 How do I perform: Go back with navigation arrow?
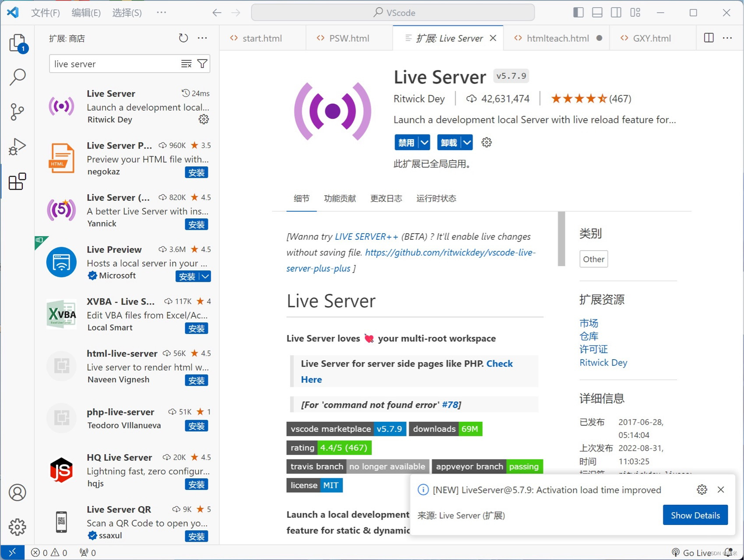click(217, 13)
